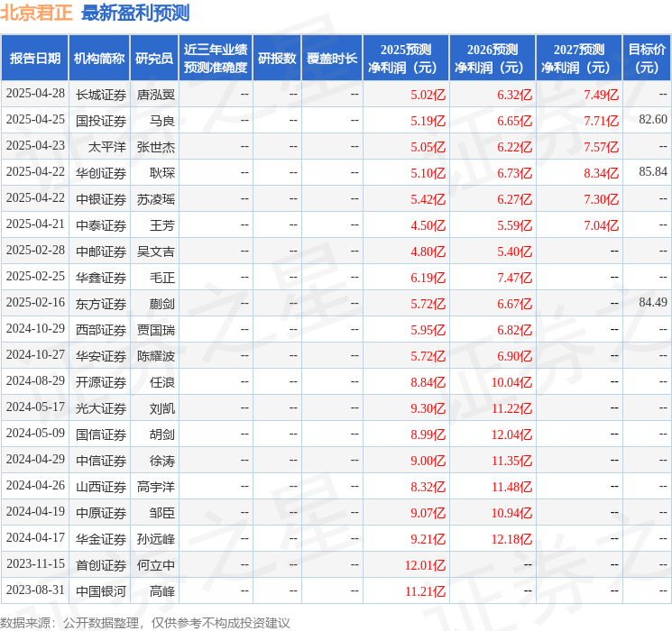Click the 目标价 column header
Viewport: 672px width, 631px height.
[x=647, y=59]
